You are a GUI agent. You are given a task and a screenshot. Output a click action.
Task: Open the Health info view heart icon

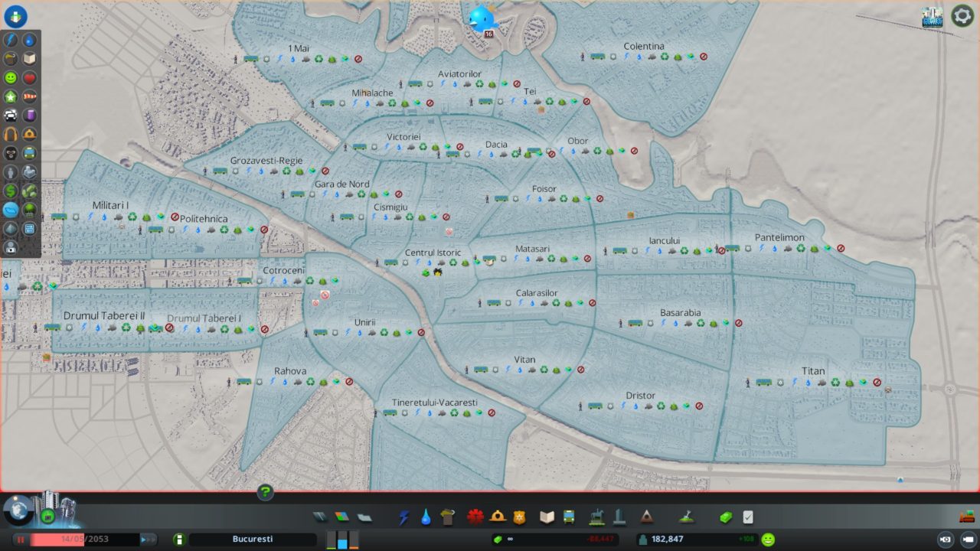click(x=29, y=78)
